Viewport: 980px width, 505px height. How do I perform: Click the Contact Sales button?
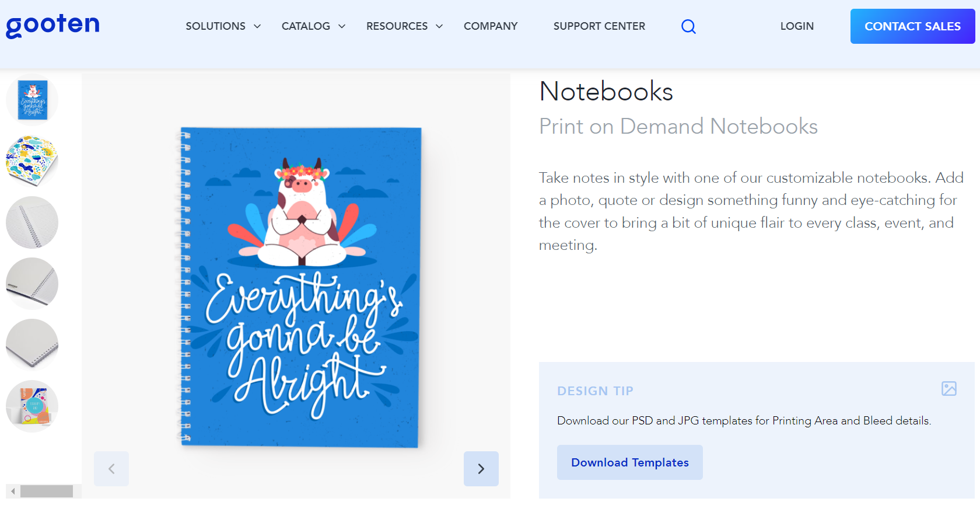[x=912, y=26]
